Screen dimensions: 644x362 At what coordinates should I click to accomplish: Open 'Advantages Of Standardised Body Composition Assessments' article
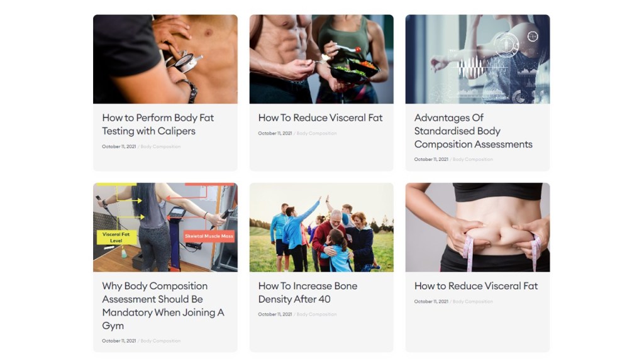(473, 131)
